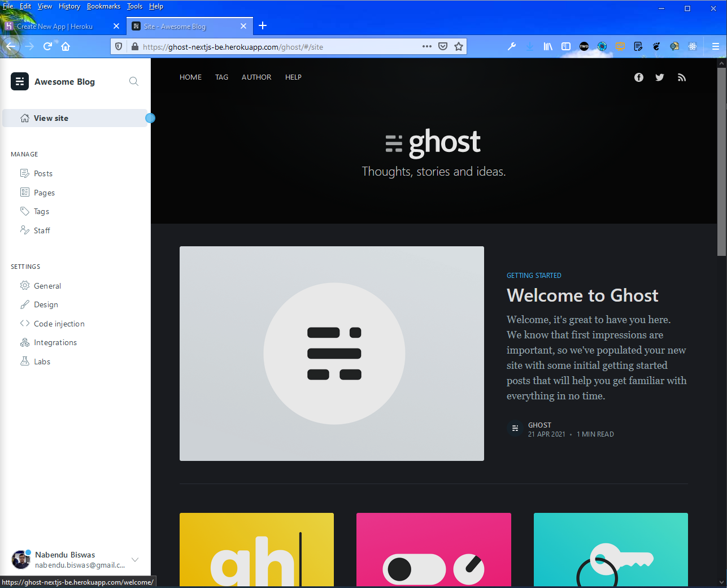Image resolution: width=727 pixels, height=588 pixels.
Task: Go to browser home page
Action: pyautogui.click(x=66, y=46)
